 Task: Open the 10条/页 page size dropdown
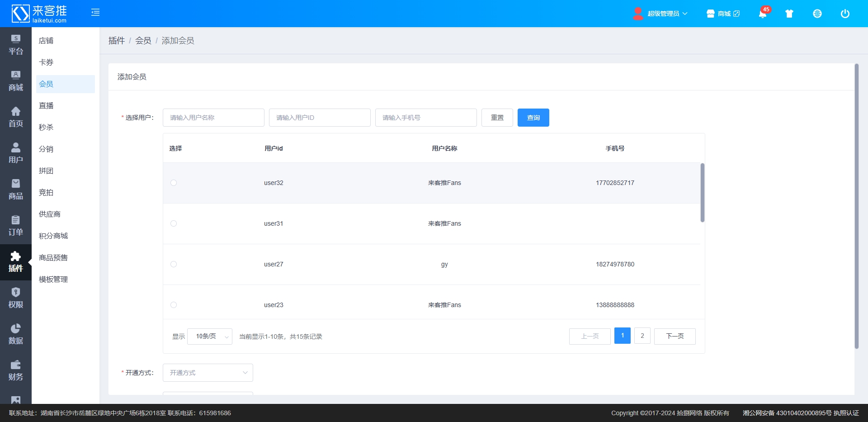tap(210, 337)
